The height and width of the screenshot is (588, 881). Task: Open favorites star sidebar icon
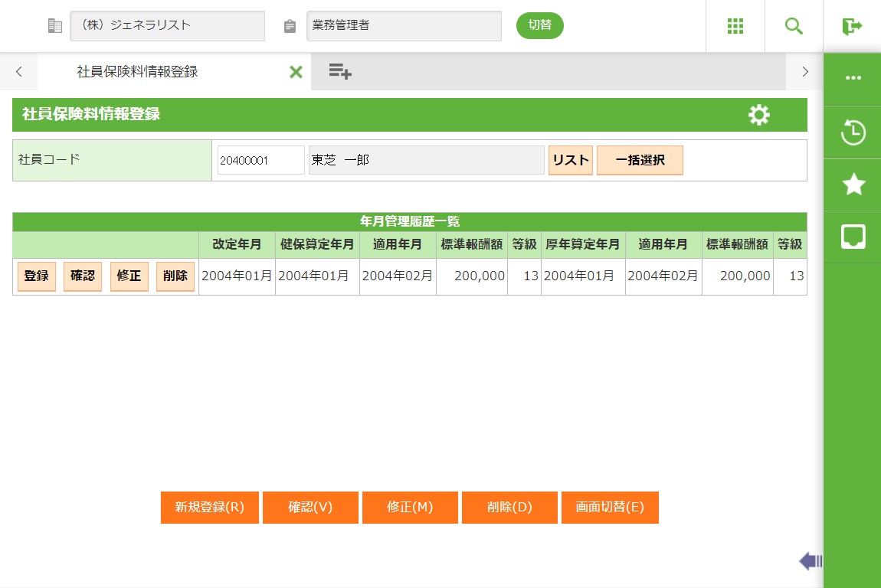click(x=853, y=185)
